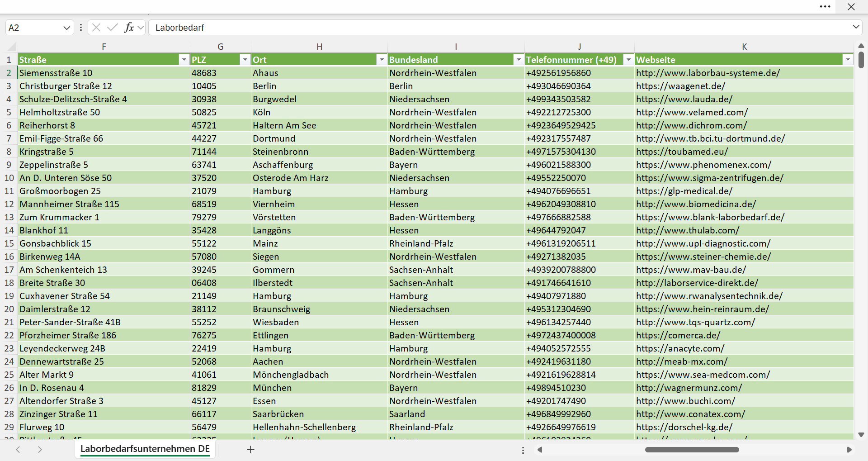Select Ort cell Köln
This screenshot has width=868, height=461.
[319, 112]
